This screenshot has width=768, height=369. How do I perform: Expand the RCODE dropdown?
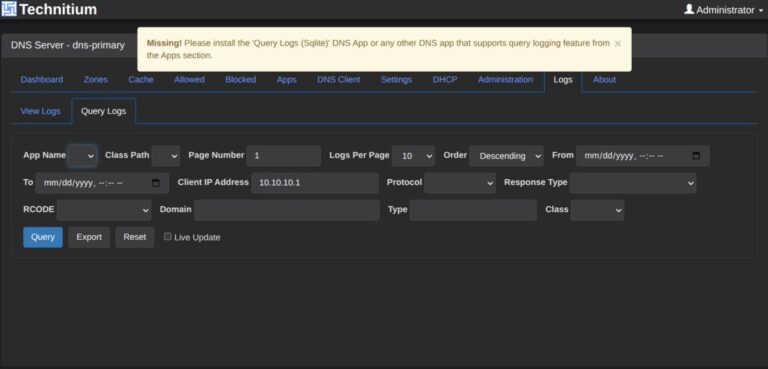[x=104, y=210]
